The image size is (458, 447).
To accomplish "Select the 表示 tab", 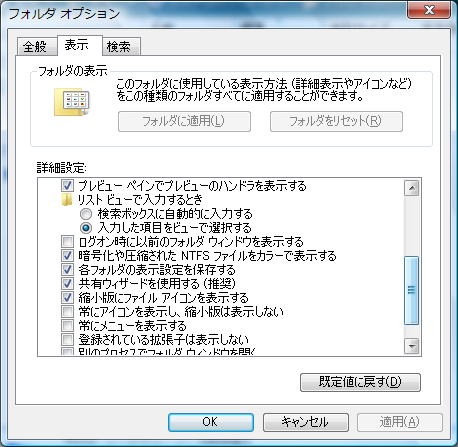I will 77,45.
